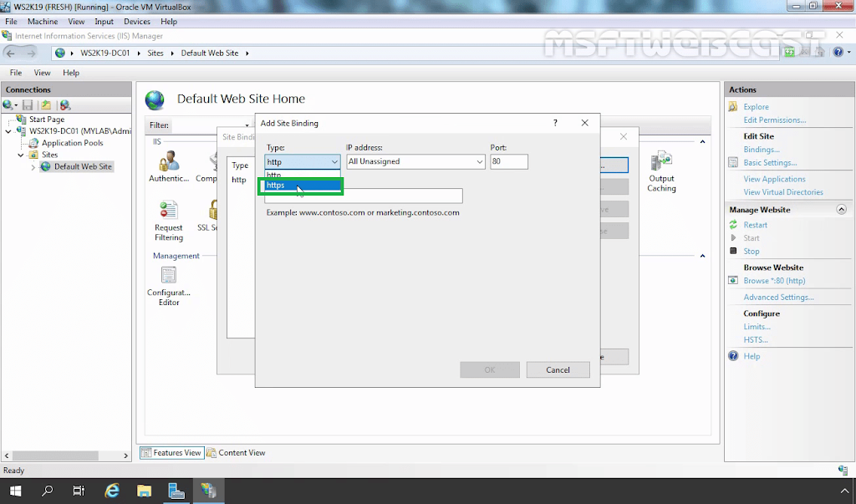Open the Output Caching feature

coord(662,172)
